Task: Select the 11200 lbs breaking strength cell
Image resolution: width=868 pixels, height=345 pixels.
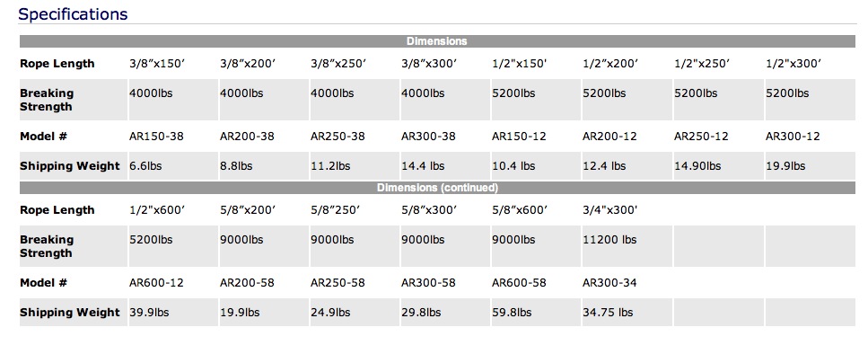Action: [x=627, y=246]
